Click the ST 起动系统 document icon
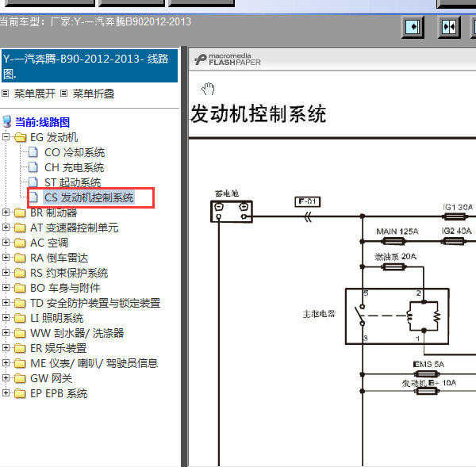The width and height of the screenshot is (476, 467). (x=33, y=182)
